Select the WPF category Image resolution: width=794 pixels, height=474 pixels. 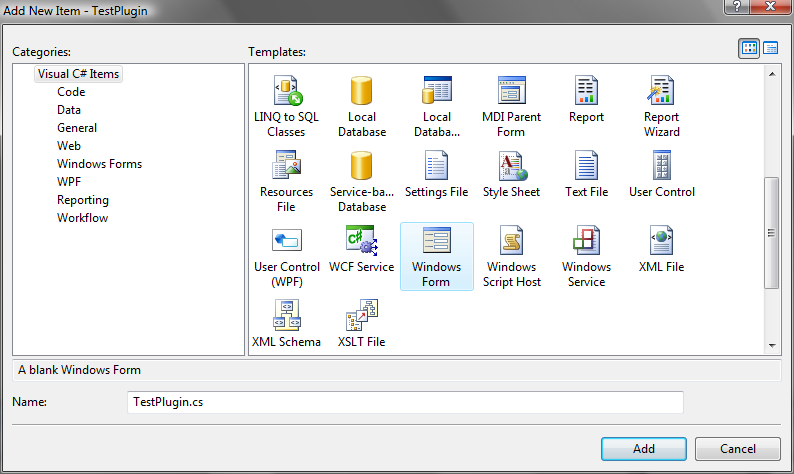click(69, 182)
